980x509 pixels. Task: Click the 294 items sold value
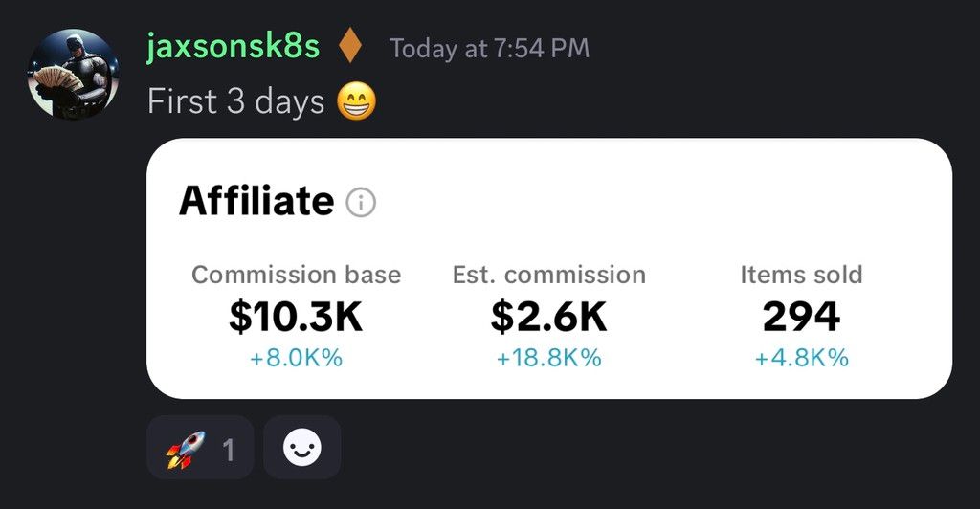801,317
